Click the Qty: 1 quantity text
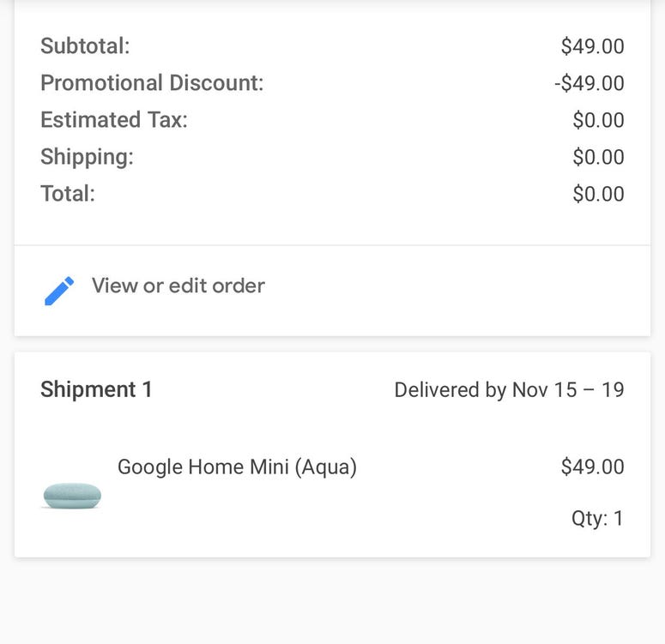 click(597, 519)
